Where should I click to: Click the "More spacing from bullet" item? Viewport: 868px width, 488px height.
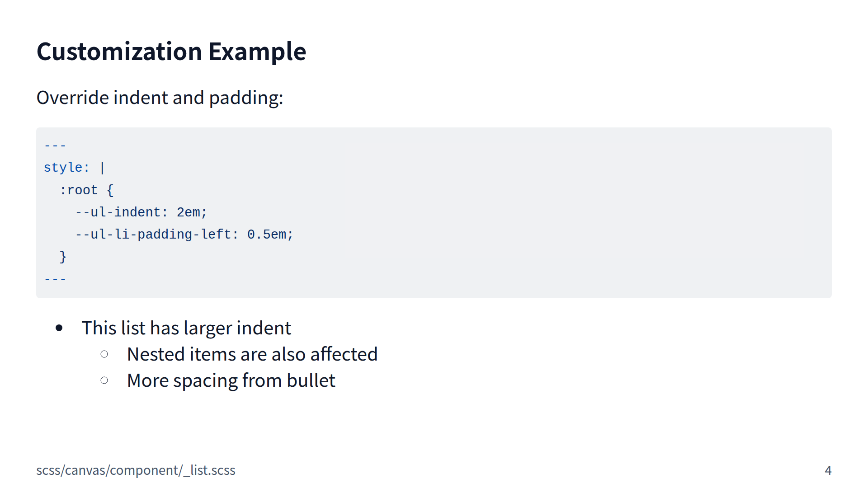point(231,380)
